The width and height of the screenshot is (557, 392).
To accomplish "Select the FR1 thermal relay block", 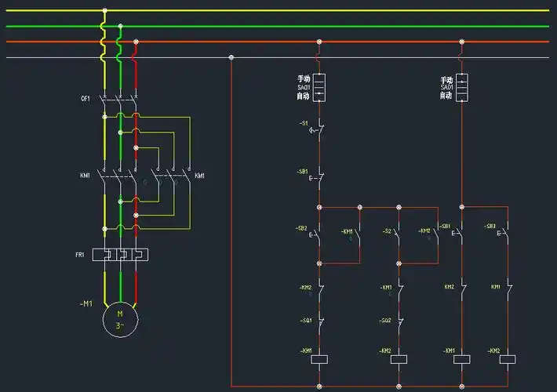I will click(120, 255).
